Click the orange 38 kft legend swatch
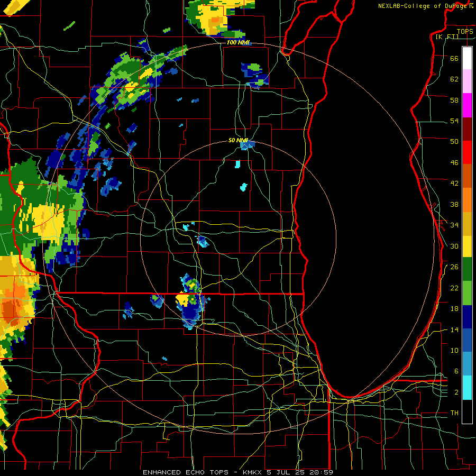 [467, 199]
